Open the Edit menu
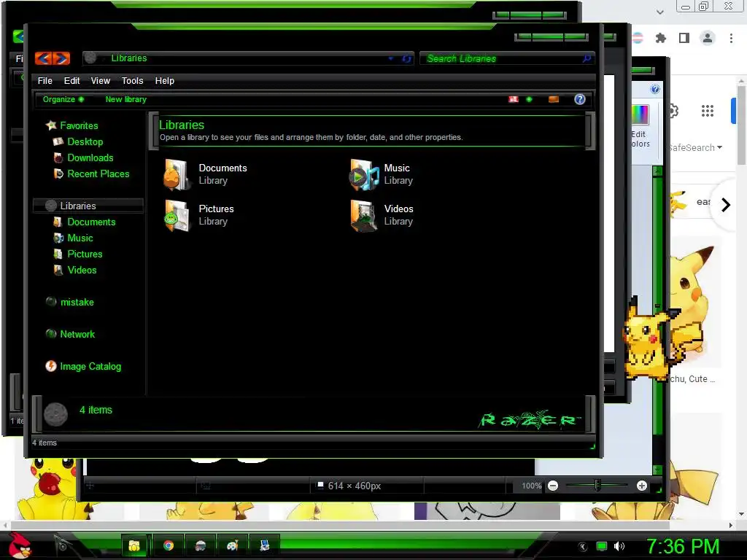 click(72, 80)
